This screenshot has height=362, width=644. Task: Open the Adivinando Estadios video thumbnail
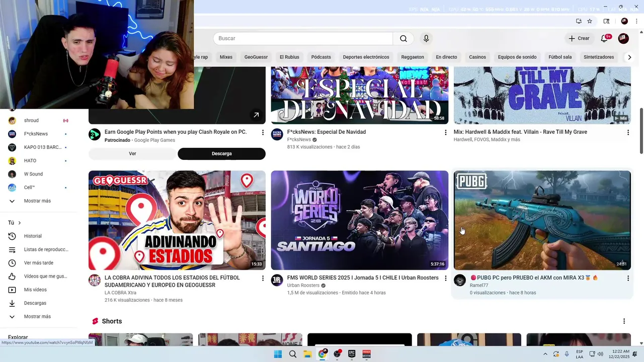[177, 220]
